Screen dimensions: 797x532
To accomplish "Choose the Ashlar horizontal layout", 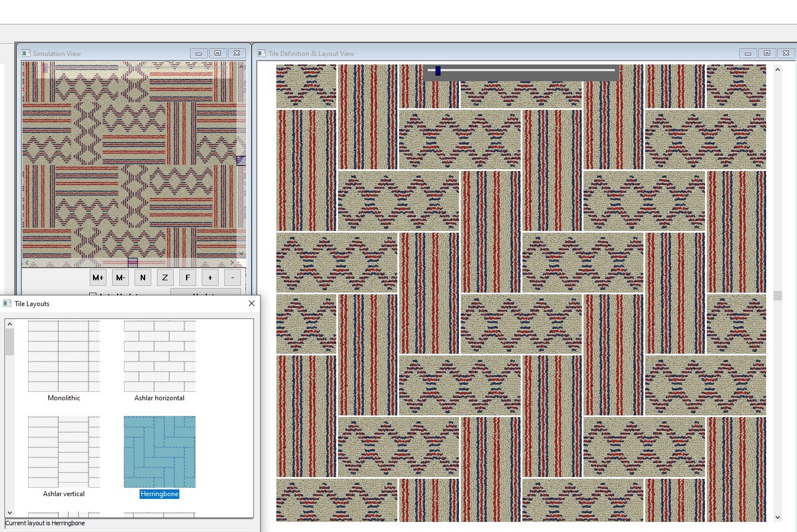I will (x=159, y=355).
